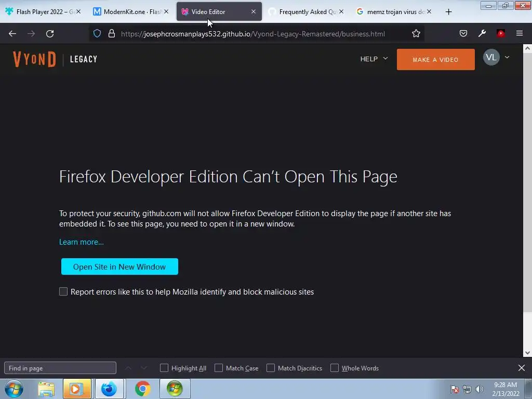Bookmark this page with the star icon

(416, 34)
